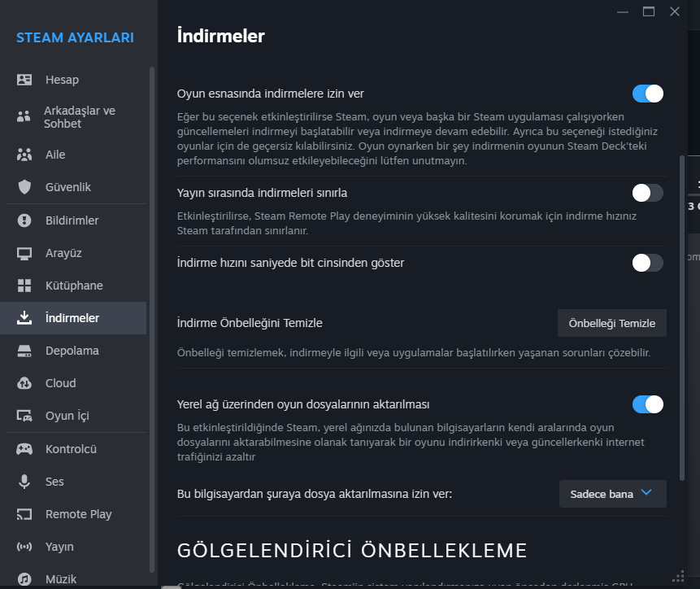Open the Sadece bana dropdown
This screenshot has width=700, height=589.
(612, 494)
